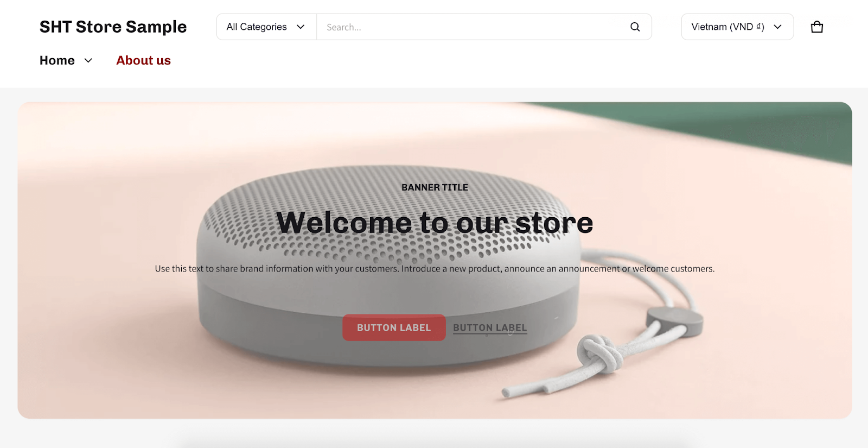Expand the All Categories dropdown

click(266, 27)
